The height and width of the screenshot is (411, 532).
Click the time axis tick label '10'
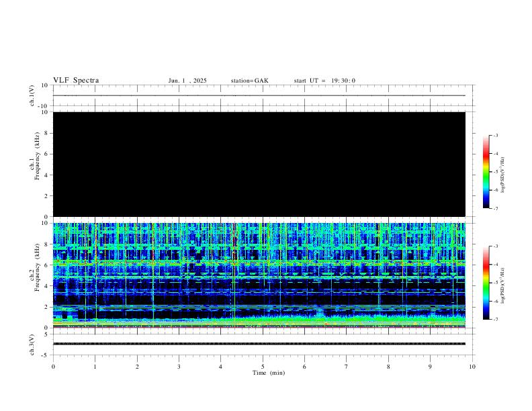pyautogui.click(x=472, y=367)
